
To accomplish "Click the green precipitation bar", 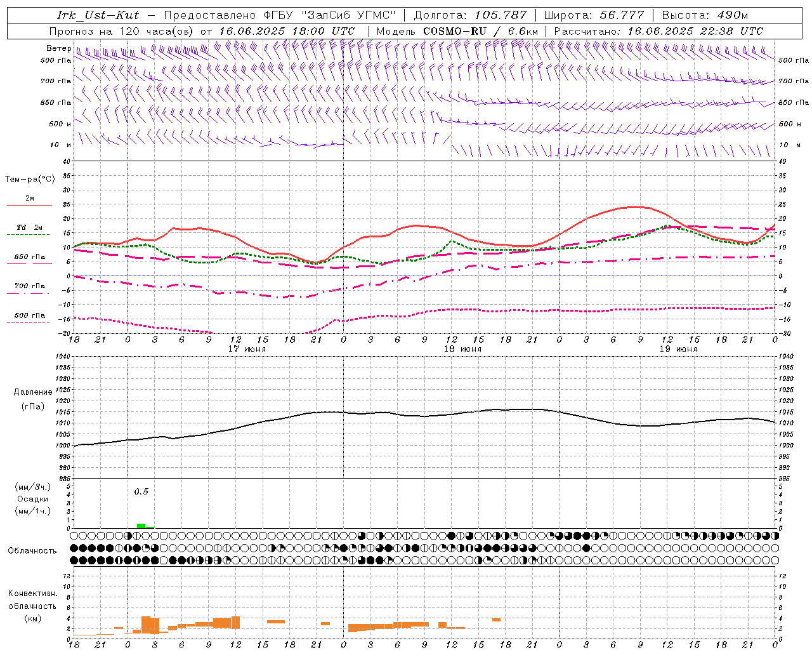I will tap(141, 526).
